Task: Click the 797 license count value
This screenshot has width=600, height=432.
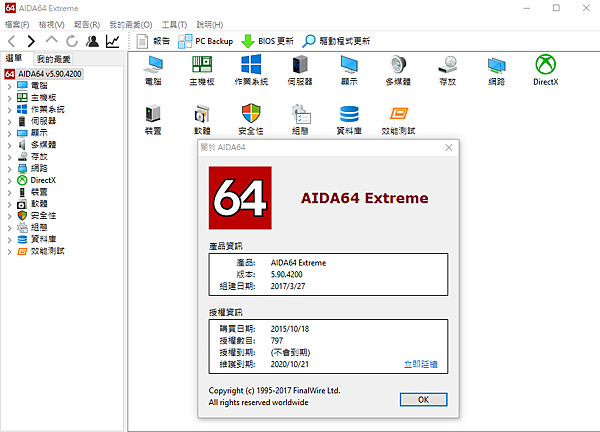Action: 277,341
